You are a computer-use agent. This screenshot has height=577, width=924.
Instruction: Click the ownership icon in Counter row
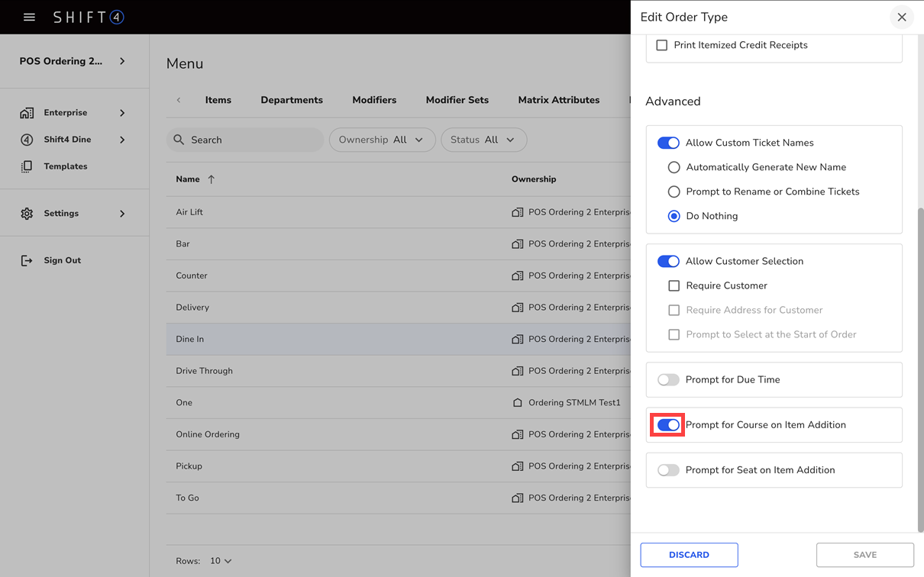pyautogui.click(x=518, y=276)
